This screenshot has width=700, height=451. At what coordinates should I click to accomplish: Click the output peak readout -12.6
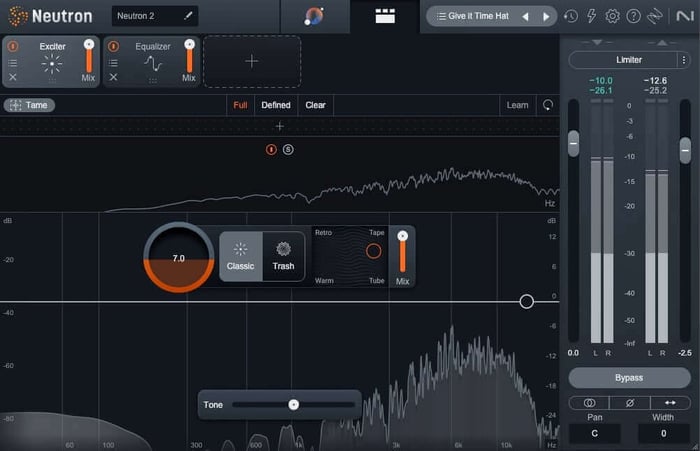click(655, 80)
